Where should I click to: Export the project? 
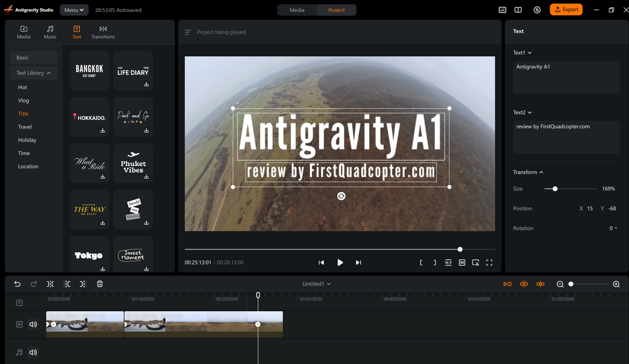[x=566, y=9]
